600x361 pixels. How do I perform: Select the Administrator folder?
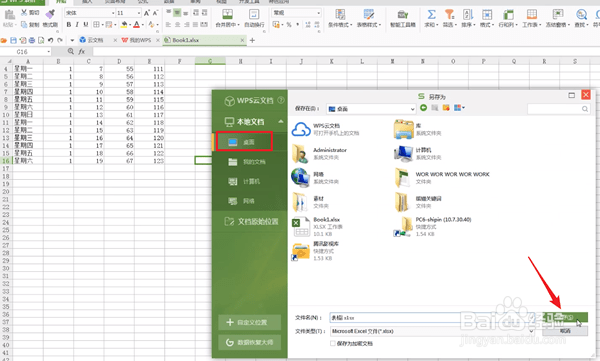click(320, 154)
